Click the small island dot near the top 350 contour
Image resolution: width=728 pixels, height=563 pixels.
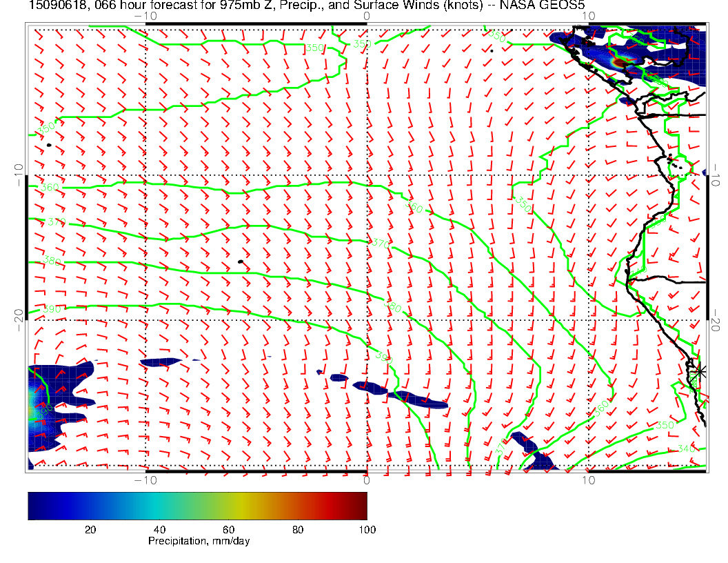point(492,50)
